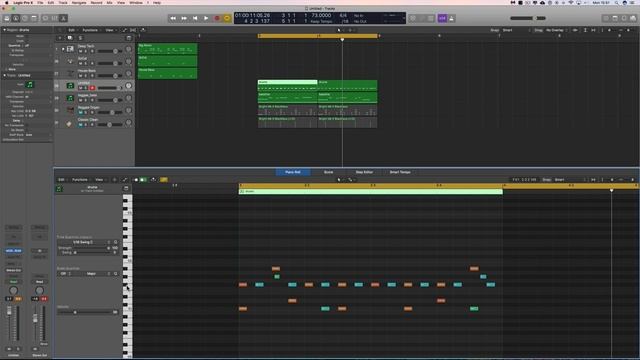Toggle Flex view in Tracks area
640x360 pixels.
click(133, 30)
